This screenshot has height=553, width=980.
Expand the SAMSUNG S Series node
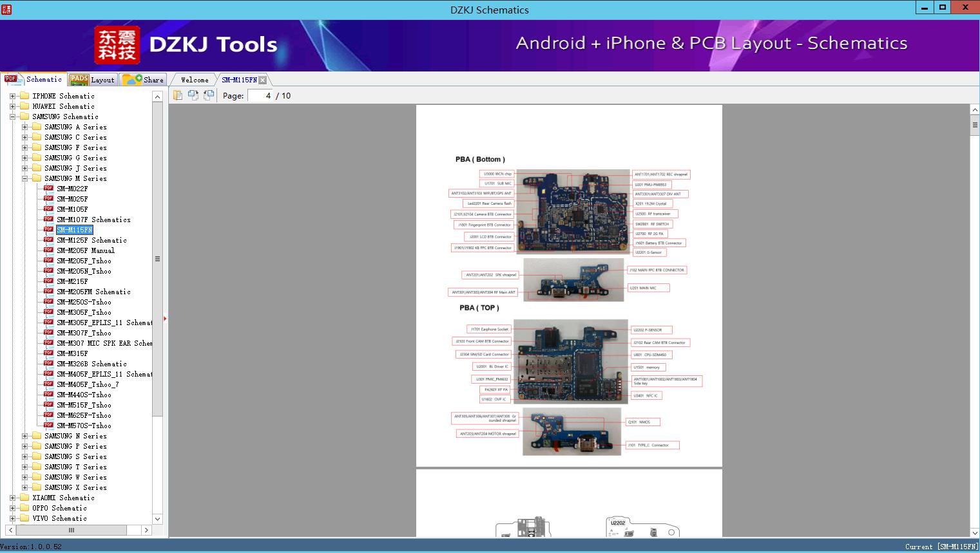click(24, 456)
